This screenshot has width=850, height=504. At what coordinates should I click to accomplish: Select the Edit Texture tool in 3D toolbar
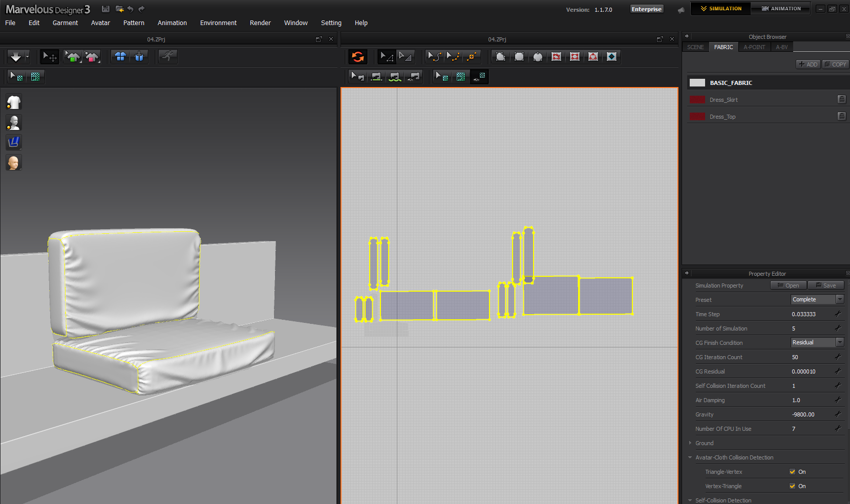point(16,77)
